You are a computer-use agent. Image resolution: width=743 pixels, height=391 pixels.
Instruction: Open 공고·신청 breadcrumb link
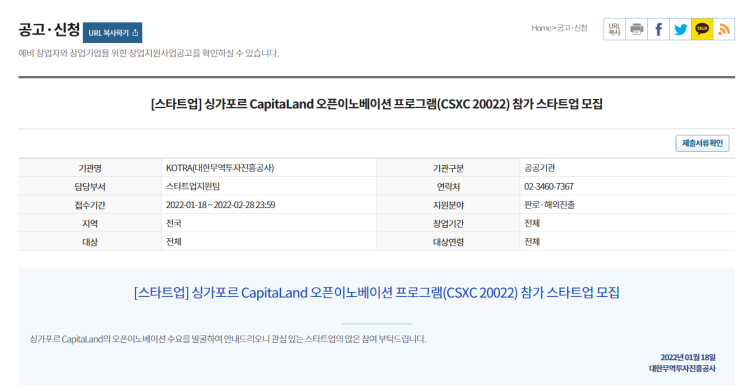coord(572,28)
